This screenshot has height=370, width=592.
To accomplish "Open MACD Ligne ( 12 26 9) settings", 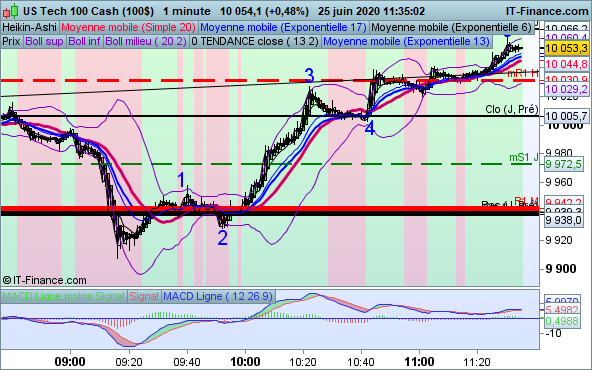I will (x=218, y=296).
